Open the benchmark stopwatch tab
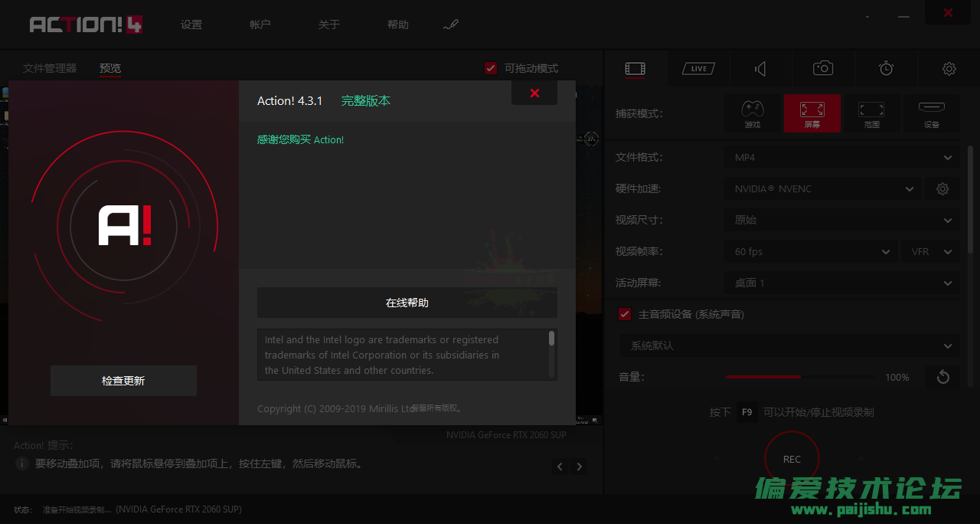This screenshot has height=524, width=980. click(886, 69)
